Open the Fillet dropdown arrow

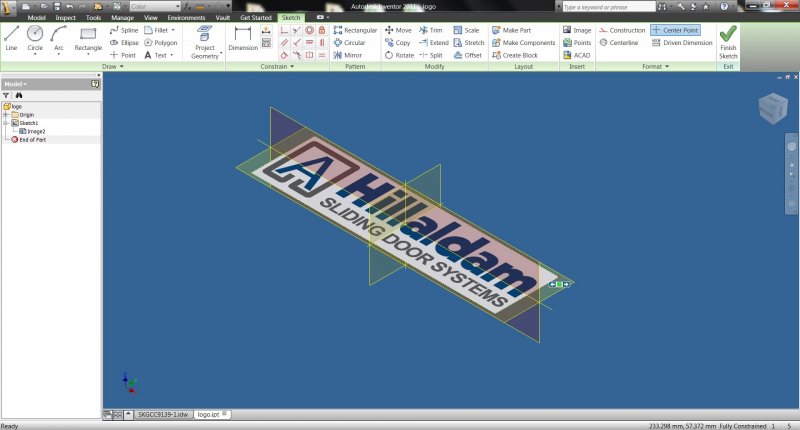(x=173, y=31)
